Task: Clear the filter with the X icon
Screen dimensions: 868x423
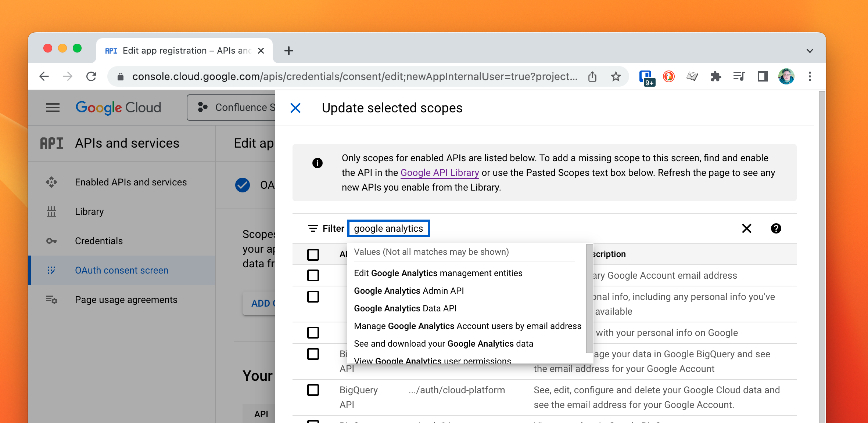Action: coord(746,228)
